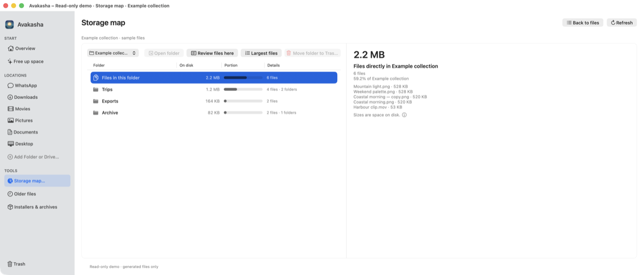Select the Storage map pie chart icon
The height and width of the screenshot is (275, 644).
pos(10,181)
